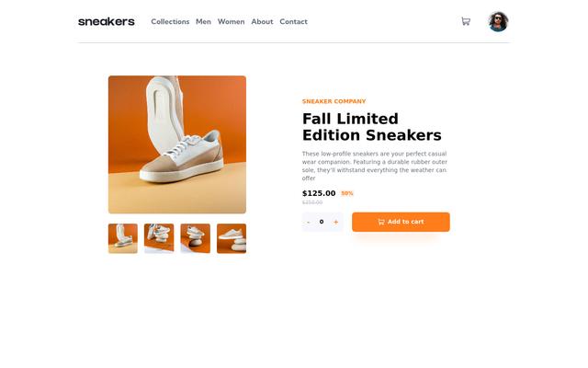Open the user profile avatar
Image resolution: width=588 pixels, height=368 pixels.
(498, 22)
